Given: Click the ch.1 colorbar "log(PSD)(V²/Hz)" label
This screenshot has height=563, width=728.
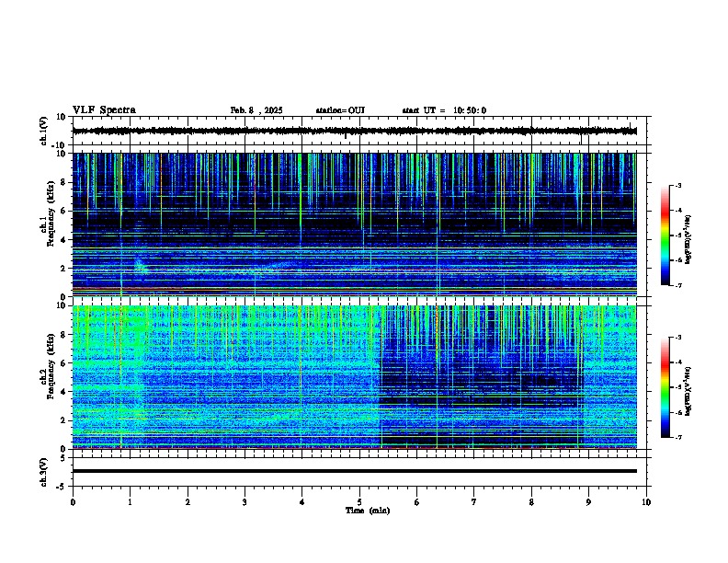Looking at the screenshot, I should [688, 239].
